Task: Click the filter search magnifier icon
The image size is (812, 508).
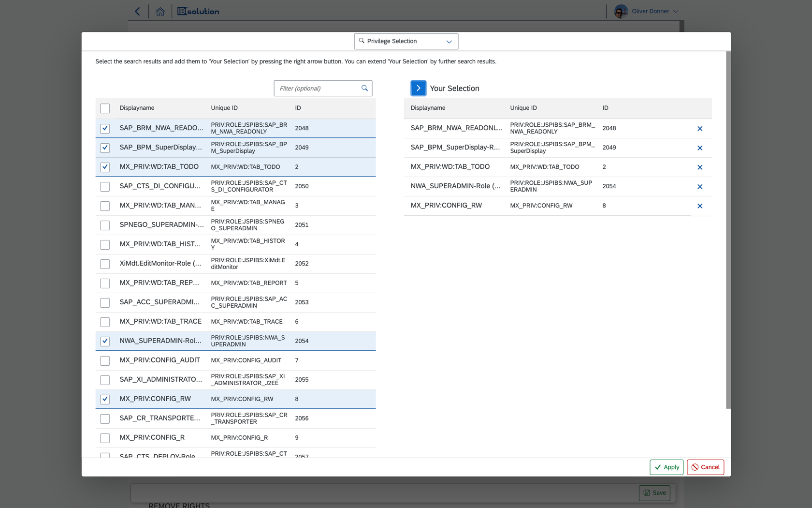Action: click(364, 88)
